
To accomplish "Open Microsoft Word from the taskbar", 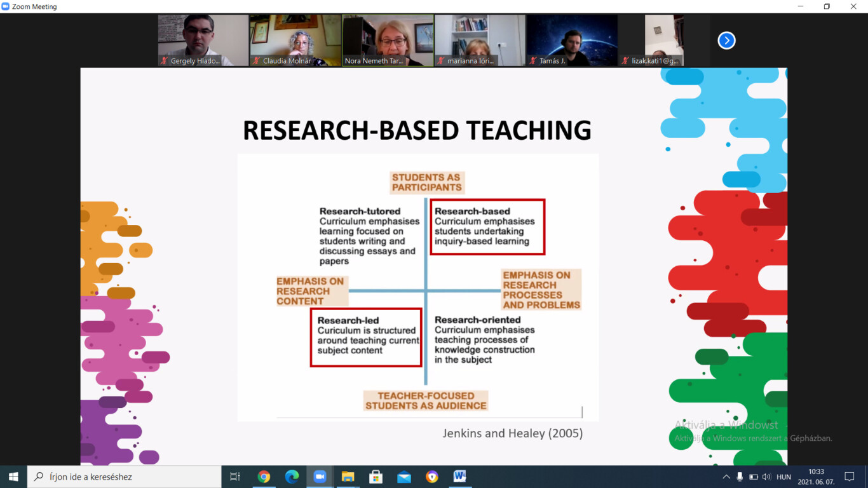I will tap(459, 477).
